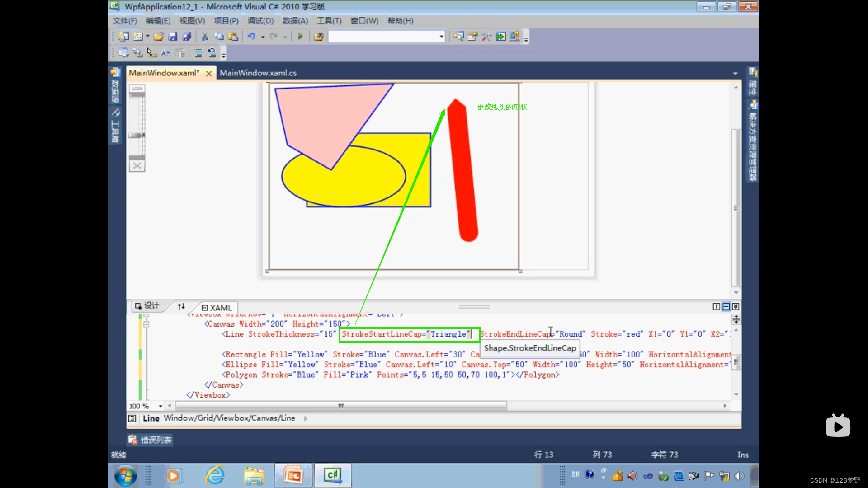Click the Open File folder icon
The width and height of the screenshot is (868, 488).
159,37
